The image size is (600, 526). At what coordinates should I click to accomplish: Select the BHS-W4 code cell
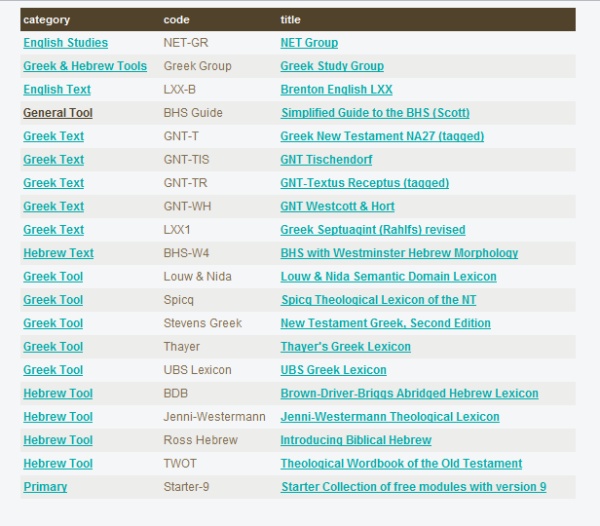click(x=186, y=253)
